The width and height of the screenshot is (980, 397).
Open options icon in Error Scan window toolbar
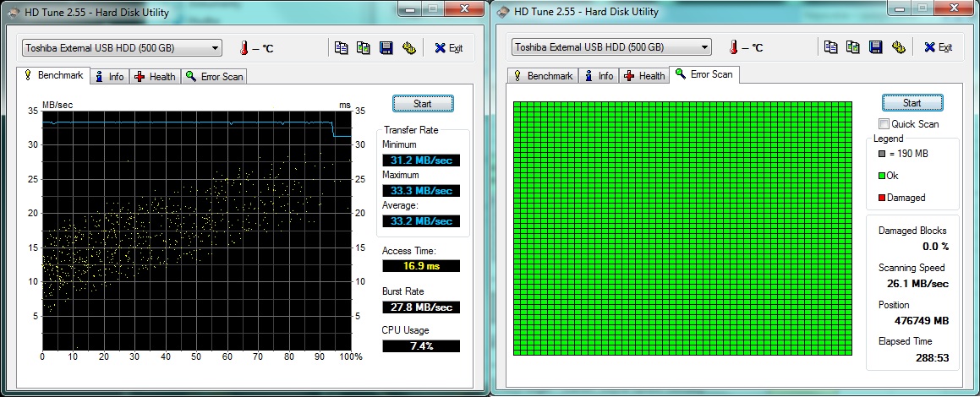(898, 47)
